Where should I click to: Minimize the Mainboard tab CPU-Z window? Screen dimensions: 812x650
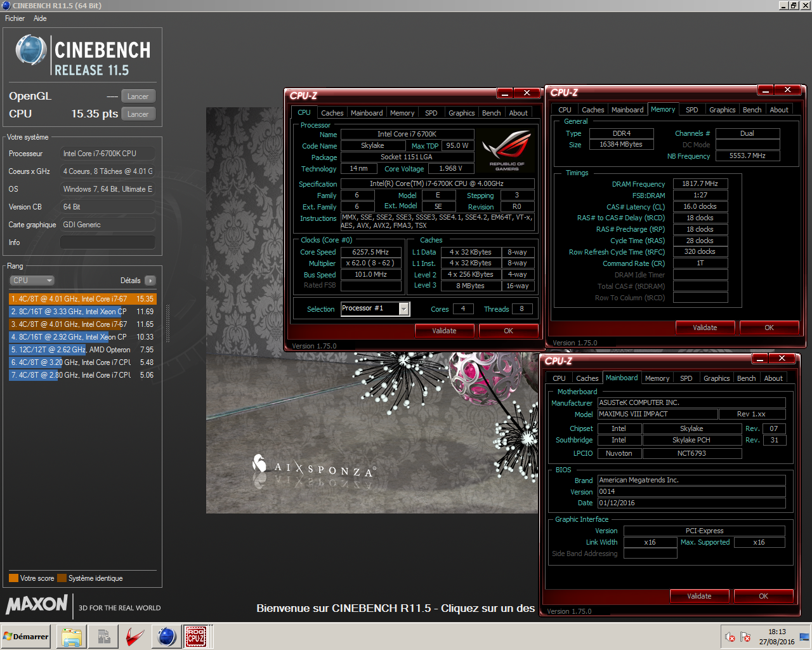760,358
